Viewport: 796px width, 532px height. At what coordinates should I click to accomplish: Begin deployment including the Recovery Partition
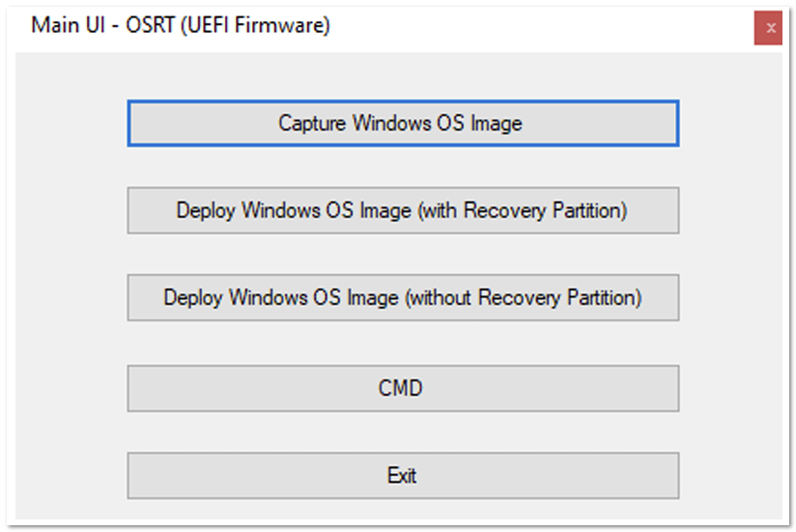tap(403, 210)
